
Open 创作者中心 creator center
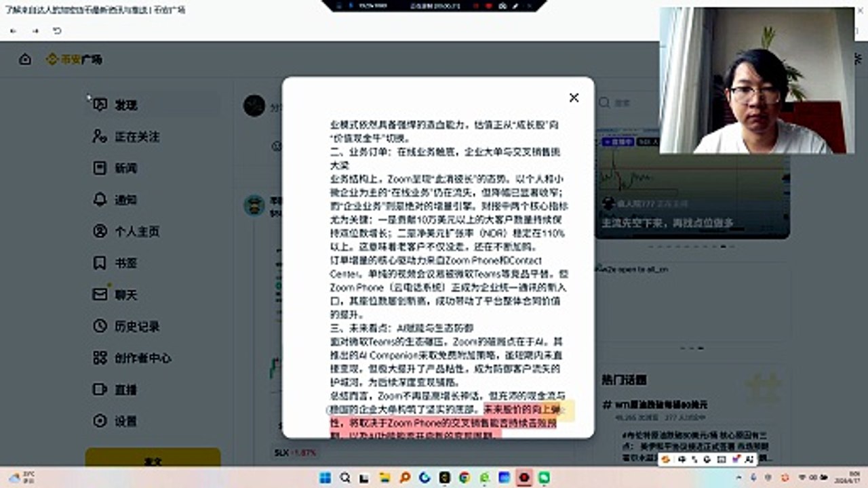[153, 358]
